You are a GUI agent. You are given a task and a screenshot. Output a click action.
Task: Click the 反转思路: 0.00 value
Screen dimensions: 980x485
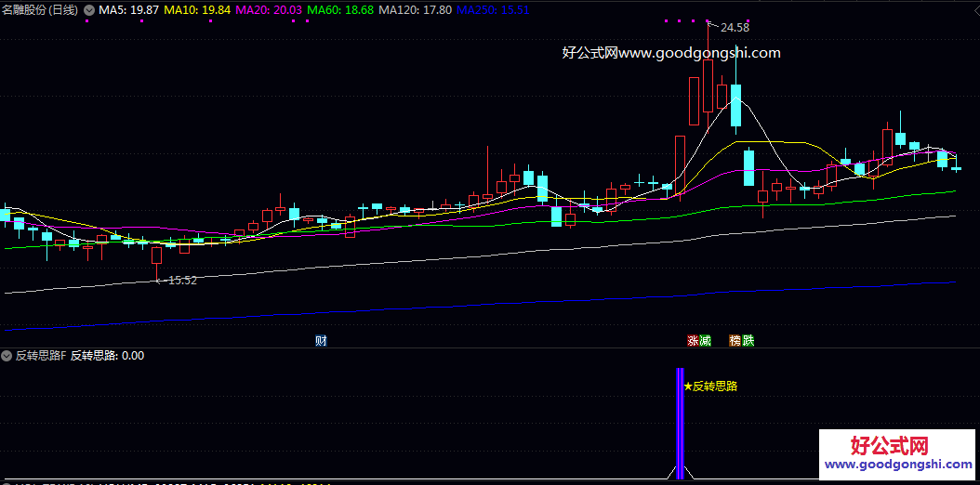(x=108, y=356)
